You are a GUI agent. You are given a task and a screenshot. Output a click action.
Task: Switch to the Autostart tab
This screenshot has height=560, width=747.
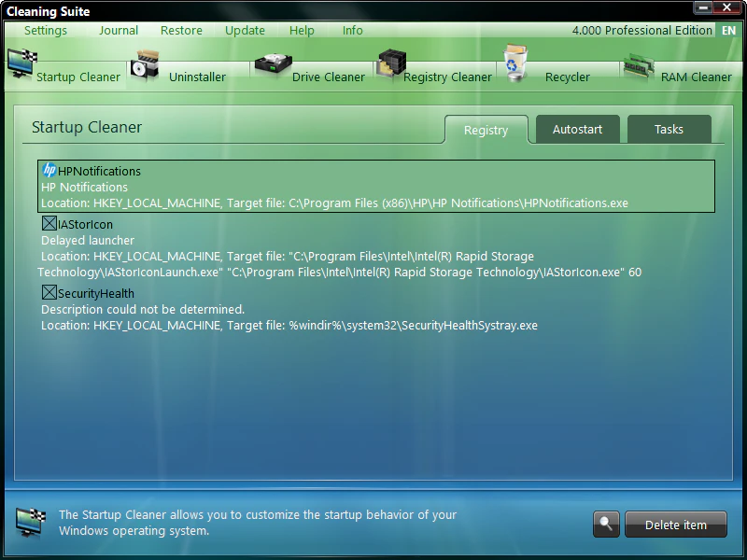coord(576,130)
